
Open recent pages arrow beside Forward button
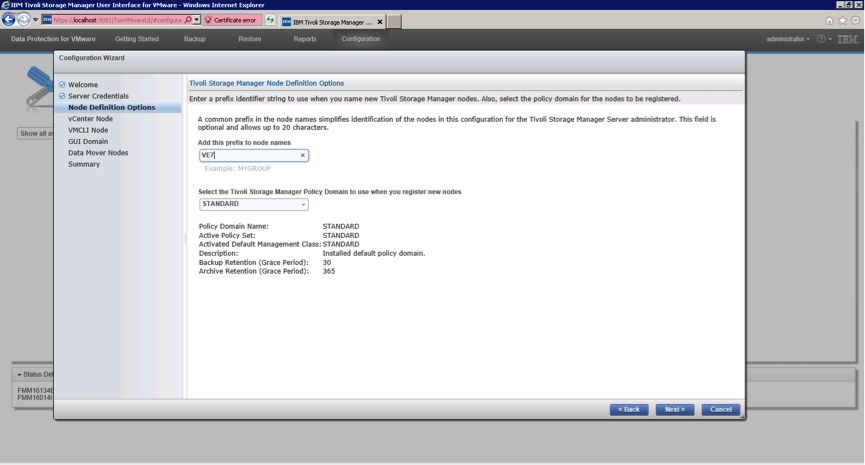(35, 20)
